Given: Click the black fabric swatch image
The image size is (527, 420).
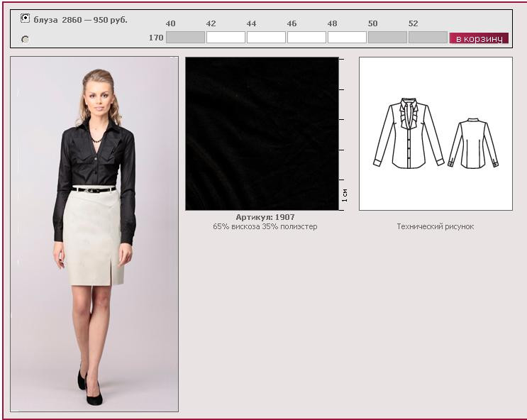Looking at the screenshot, I should pos(262,133).
